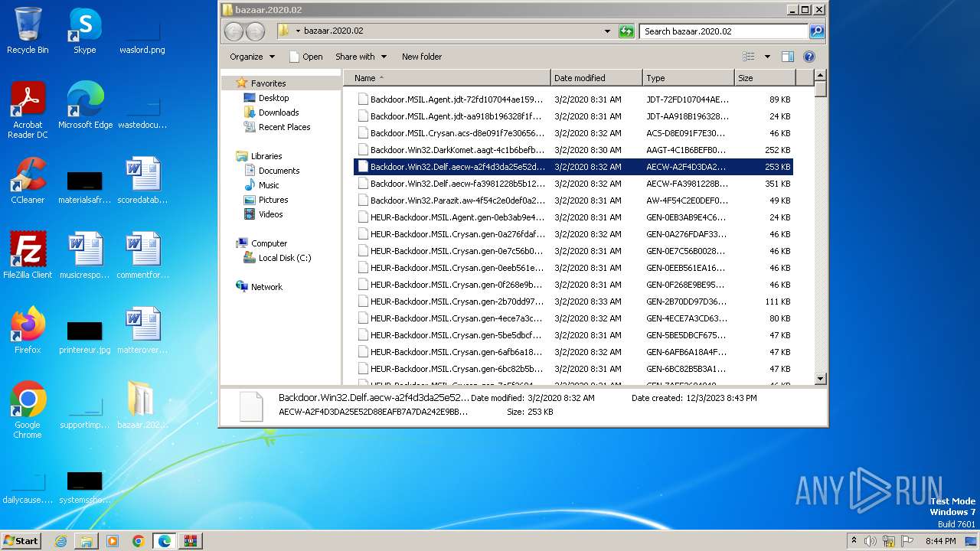Image resolution: width=980 pixels, height=551 pixels.
Task: Click the taskbar clock showing 8:44 PM
Action: [x=940, y=541]
